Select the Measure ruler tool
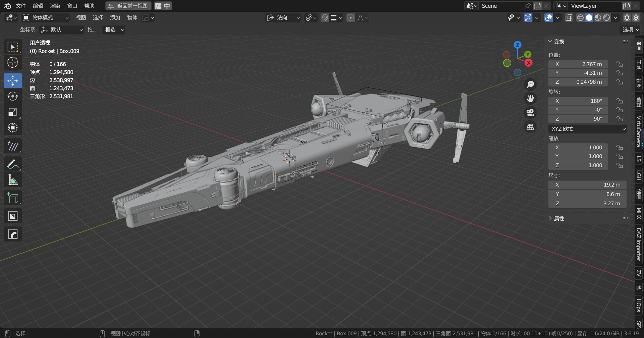This screenshot has height=338, width=644. pyautogui.click(x=13, y=180)
